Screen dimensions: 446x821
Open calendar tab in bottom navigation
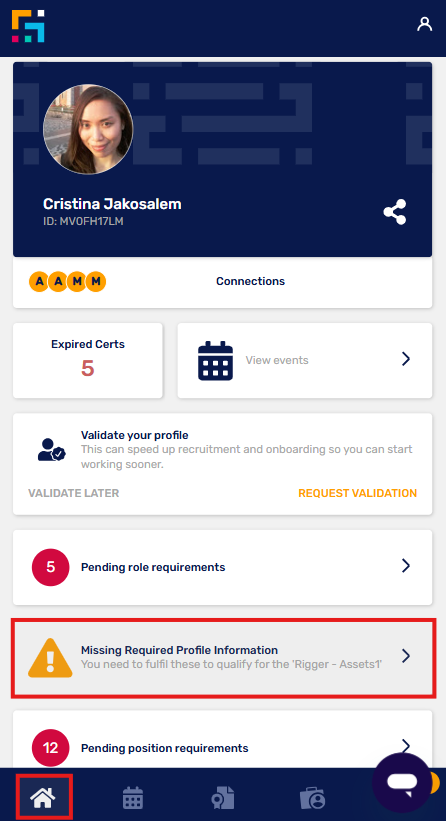[x=133, y=798]
